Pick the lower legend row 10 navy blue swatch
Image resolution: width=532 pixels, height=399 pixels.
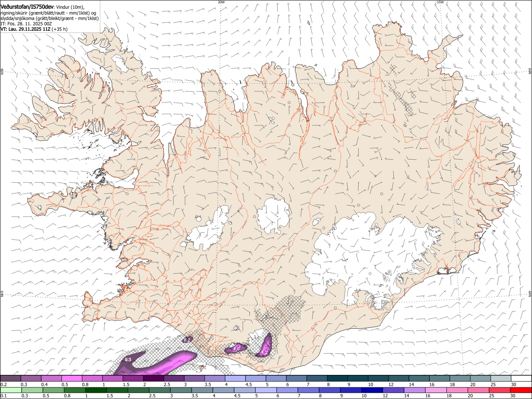coord(372,390)
